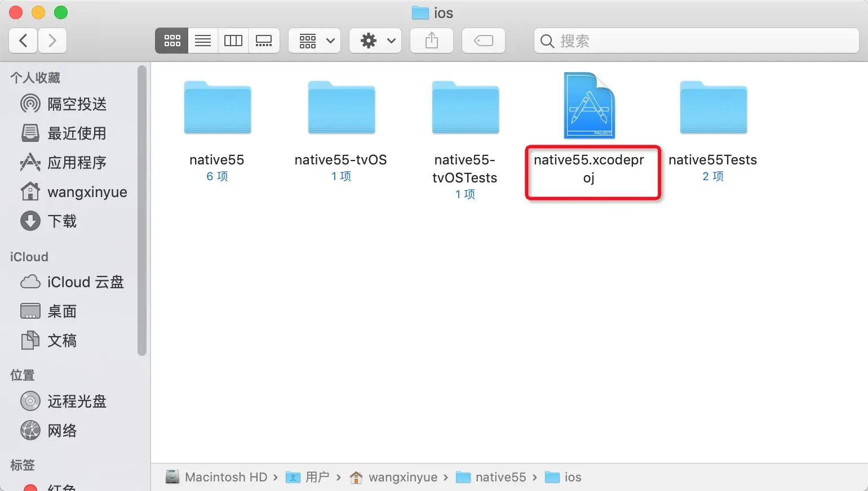868x491 pixels.
Task: Select the native55-tvOSTests folder icon
Action: (x=465, y=107)
